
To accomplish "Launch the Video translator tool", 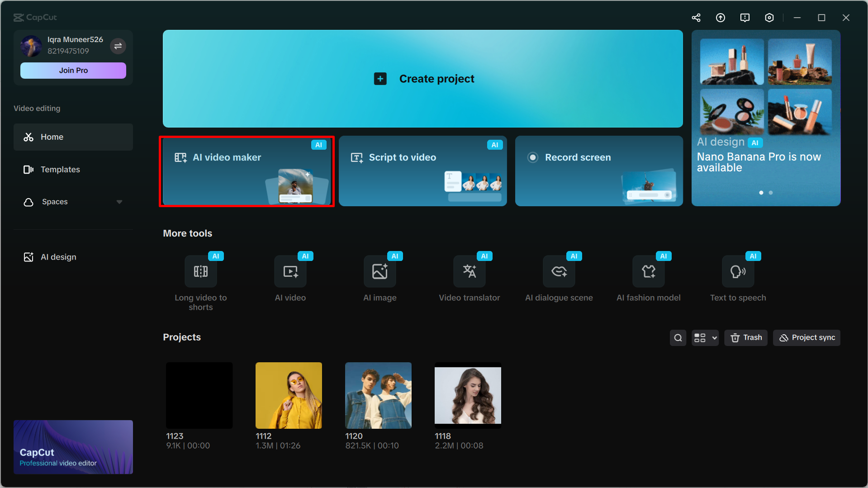I will pos(469,271).
